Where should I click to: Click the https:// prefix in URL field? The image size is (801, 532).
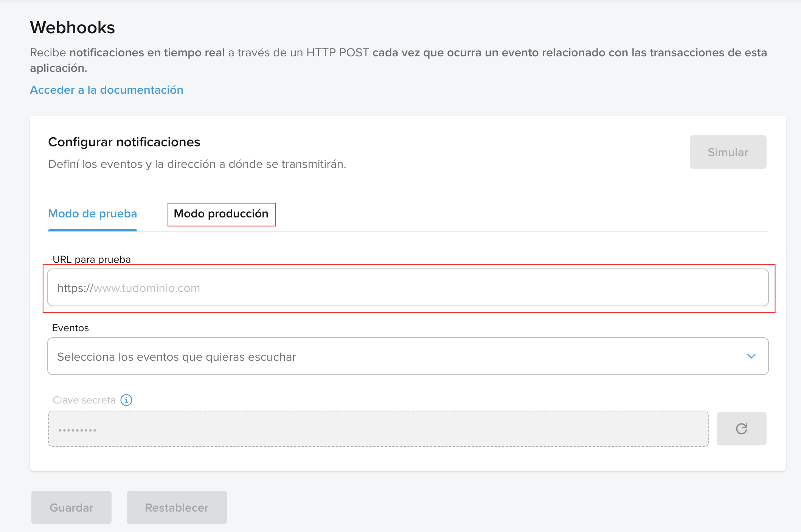tap(75, 288)
